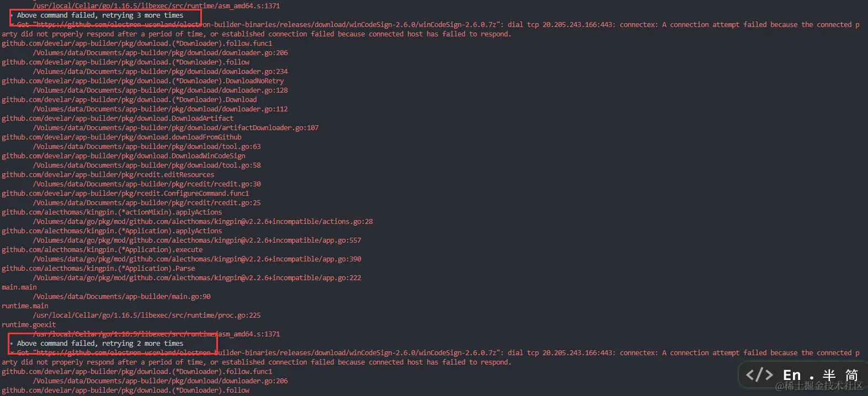Open the tool.go:58 file reference
This screenshot has width=868, height=396.
click(147, 165)
